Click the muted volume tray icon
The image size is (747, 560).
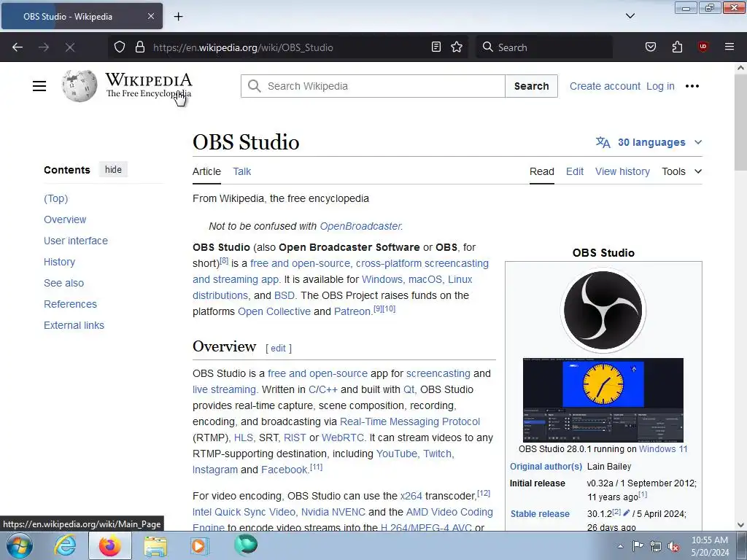click(x=673, y=546)
